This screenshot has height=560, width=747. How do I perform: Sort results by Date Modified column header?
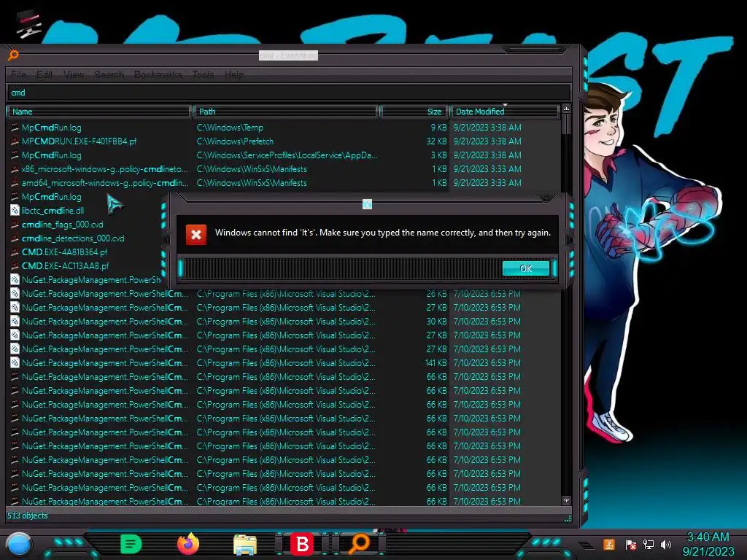(x=505, y=112)
